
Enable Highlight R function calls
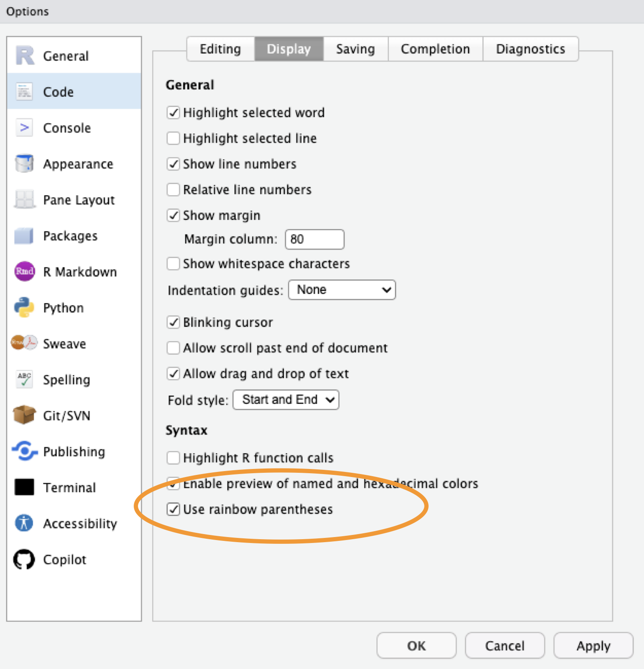[x=173, y=458]
